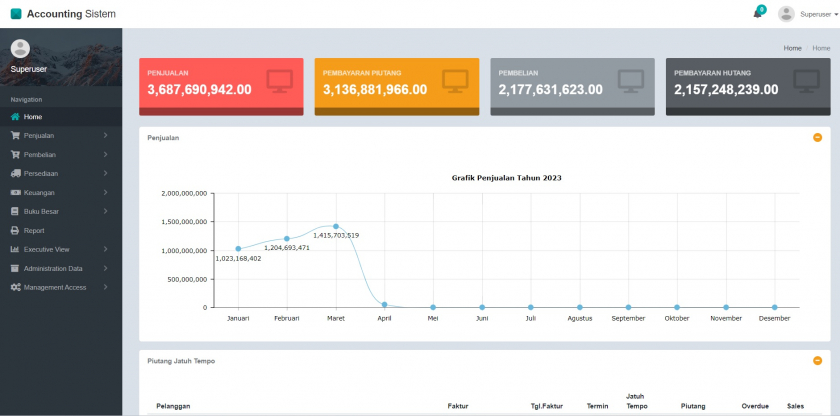Click the Maret data point on chart
Image resolution: width=840 pixels, height=416 pixels.
336,226
